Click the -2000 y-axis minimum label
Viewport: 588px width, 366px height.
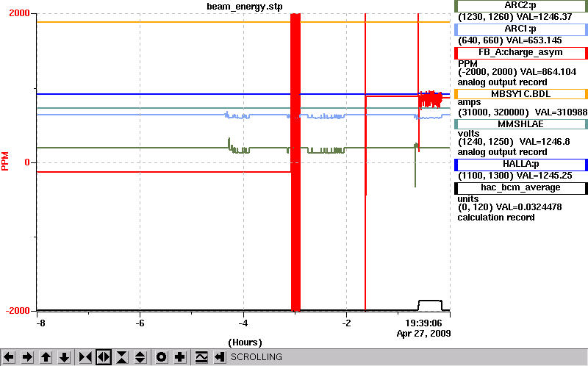(x=17, y=310)
